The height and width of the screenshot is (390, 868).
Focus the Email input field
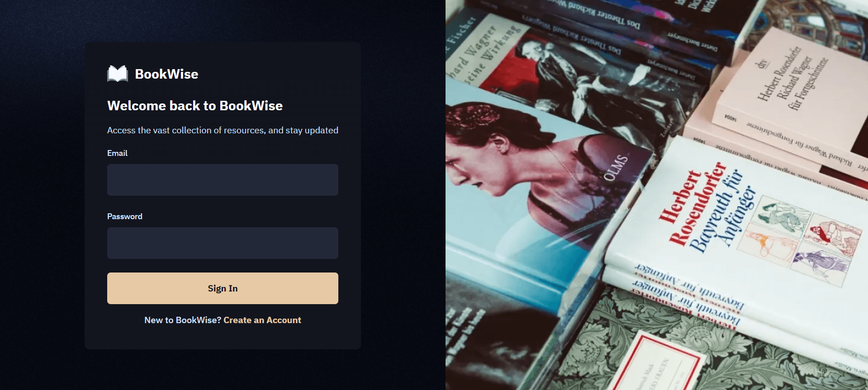223,180
